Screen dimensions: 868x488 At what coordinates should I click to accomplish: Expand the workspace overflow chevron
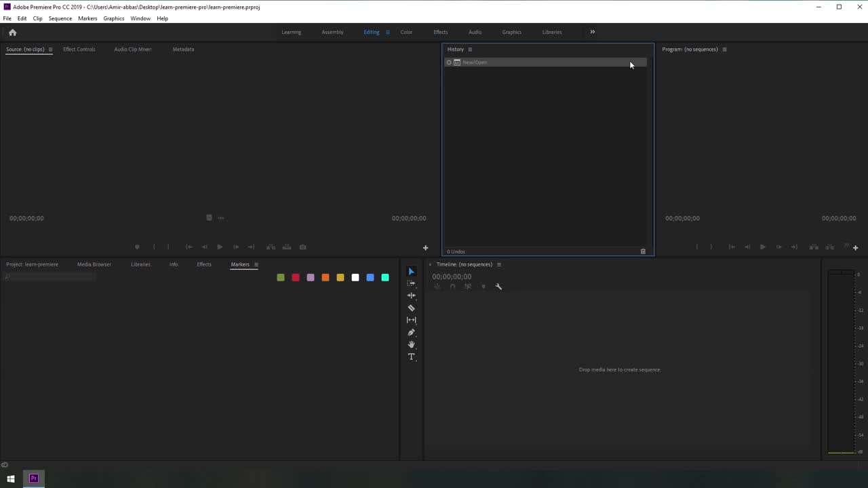click(592, 32)
